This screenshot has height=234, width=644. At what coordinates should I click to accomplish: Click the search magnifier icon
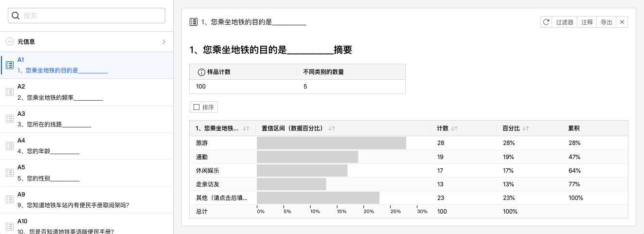(16, 16)
